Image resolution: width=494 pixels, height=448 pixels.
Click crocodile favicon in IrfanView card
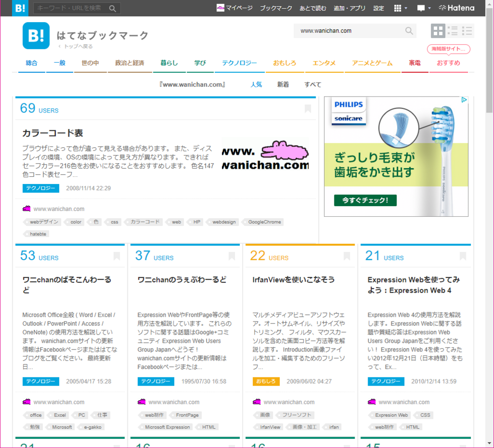pos(257,402)
